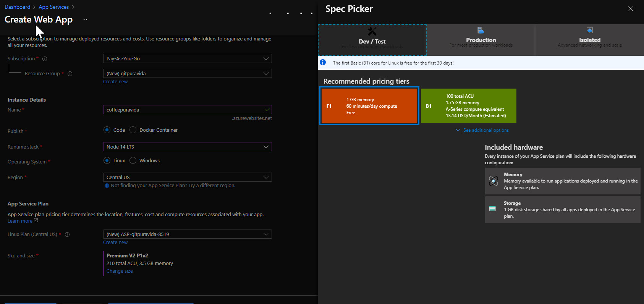Click the Production tier icon

pos(481,30)
